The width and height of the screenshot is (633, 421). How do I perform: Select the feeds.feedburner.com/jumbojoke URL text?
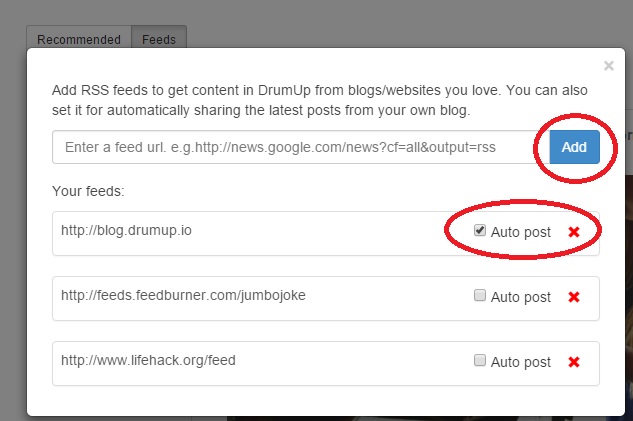(x=183, y=295)
